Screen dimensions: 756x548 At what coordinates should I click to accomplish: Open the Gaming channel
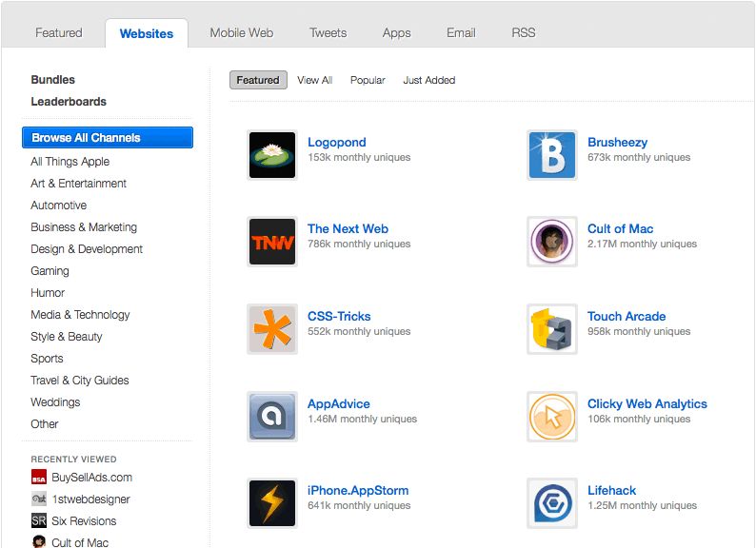click(50, 271)
